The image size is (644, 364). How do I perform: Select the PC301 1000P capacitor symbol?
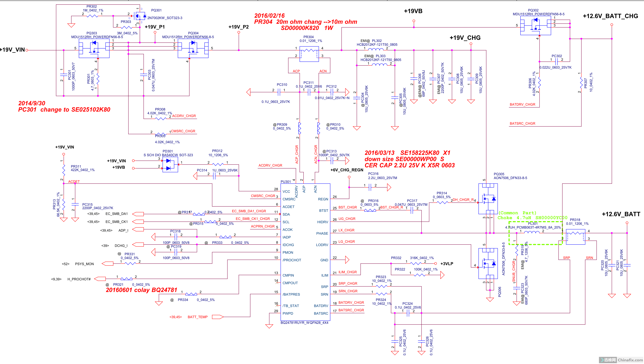tap(64, 75)
